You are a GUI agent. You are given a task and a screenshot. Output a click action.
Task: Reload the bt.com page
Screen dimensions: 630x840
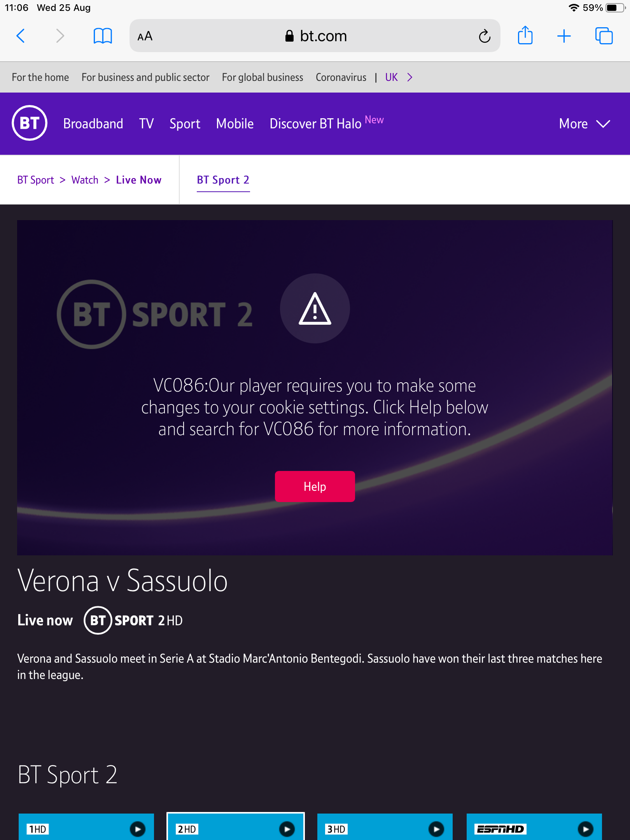[484, 36]
